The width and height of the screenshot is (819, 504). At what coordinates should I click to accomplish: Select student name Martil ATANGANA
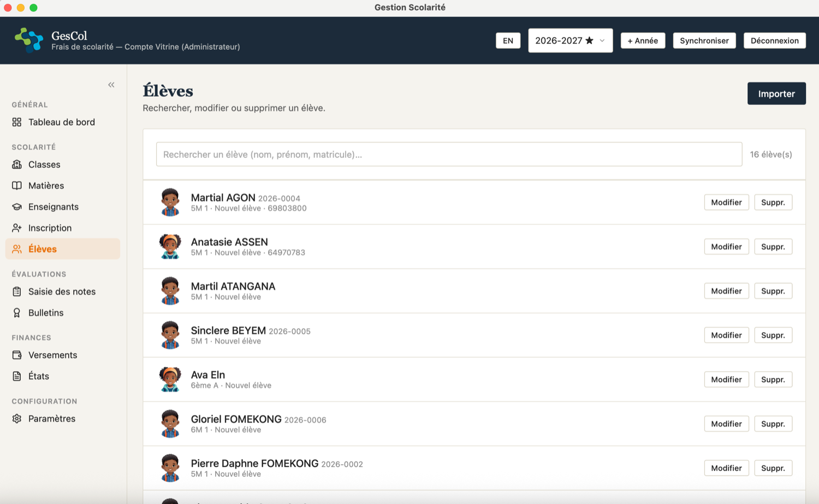233,286
